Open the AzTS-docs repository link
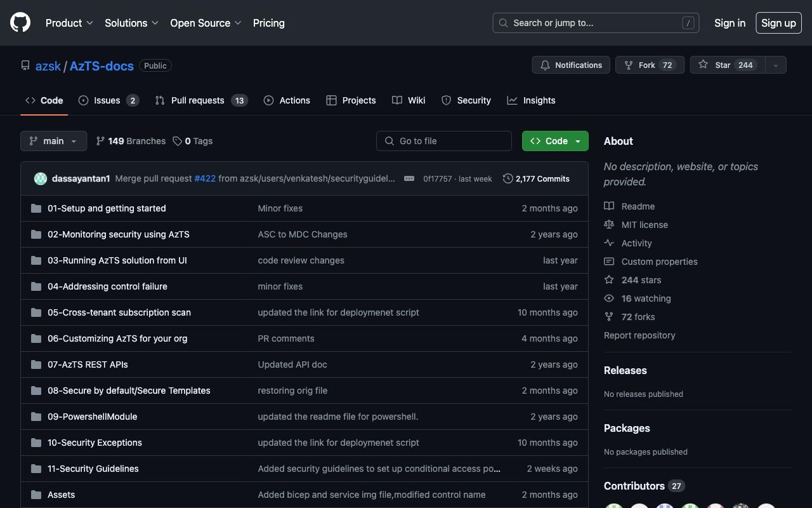Screen dimensions: 812x508 coord(101,66)
